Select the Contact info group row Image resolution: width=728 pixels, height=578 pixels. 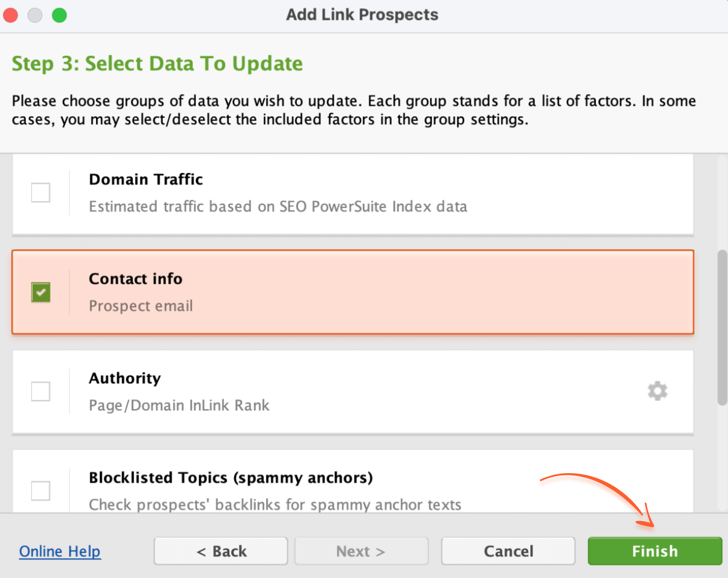pos(353,292)
